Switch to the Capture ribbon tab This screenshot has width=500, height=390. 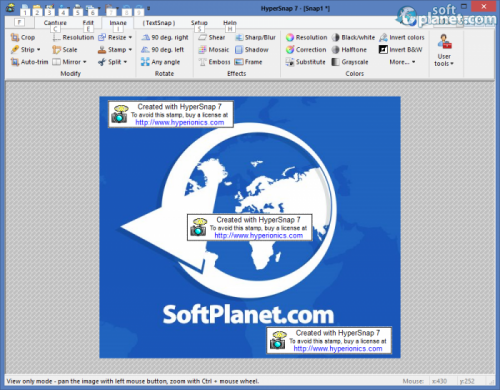(55, 23)
